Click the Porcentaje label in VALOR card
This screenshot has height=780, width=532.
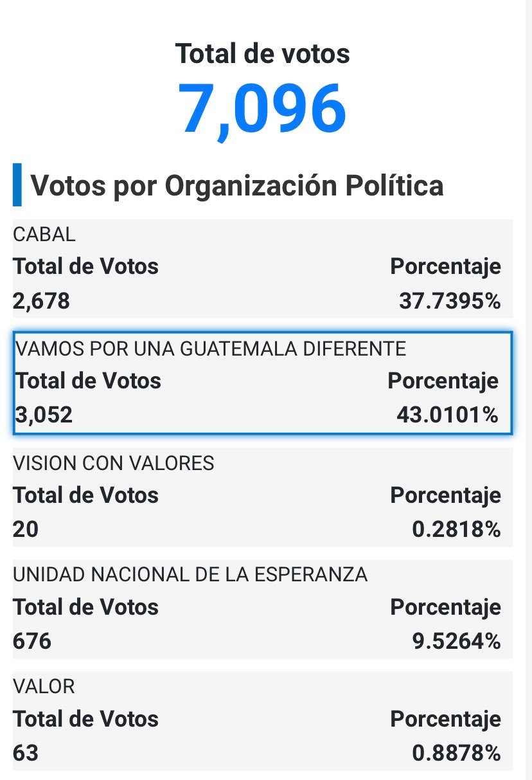point(445,718)
